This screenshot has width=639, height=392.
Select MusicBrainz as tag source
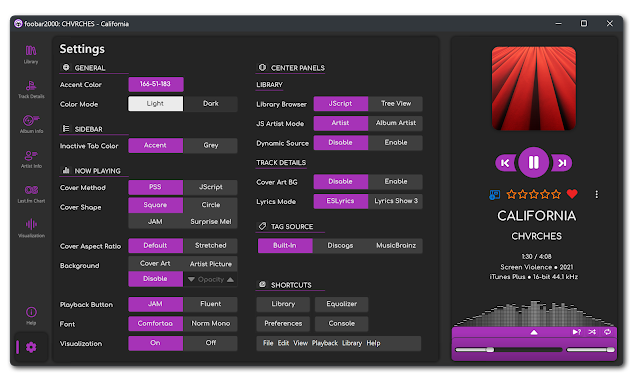click(x=396, y=246)
